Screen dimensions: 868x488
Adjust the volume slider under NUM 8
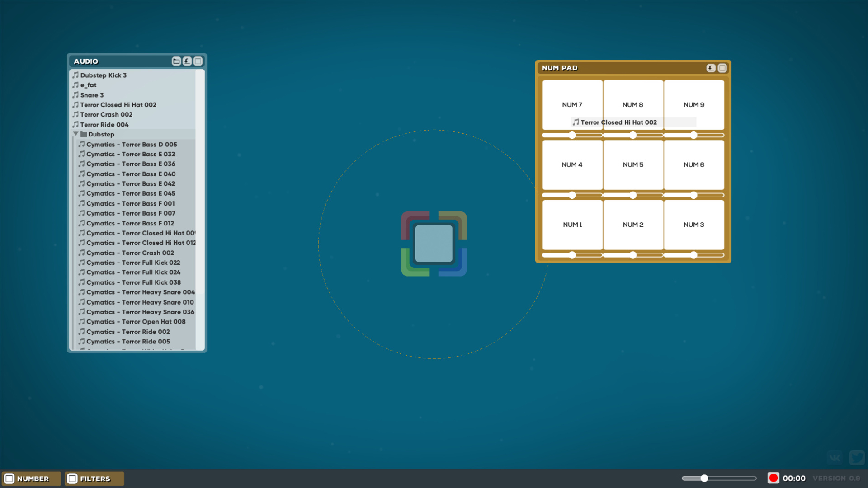click(x=633, y=135)
